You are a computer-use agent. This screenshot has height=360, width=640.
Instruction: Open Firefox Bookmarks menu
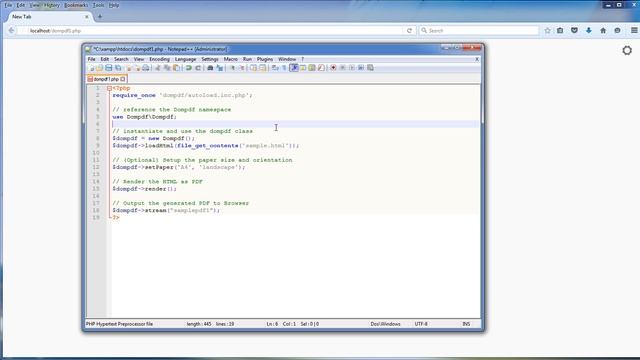(76, 5)
